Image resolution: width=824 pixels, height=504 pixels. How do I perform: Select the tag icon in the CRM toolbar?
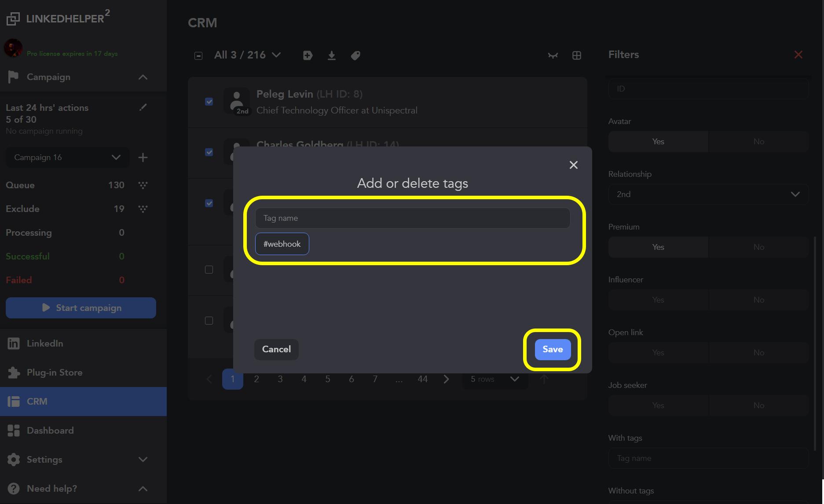[355, 55]
